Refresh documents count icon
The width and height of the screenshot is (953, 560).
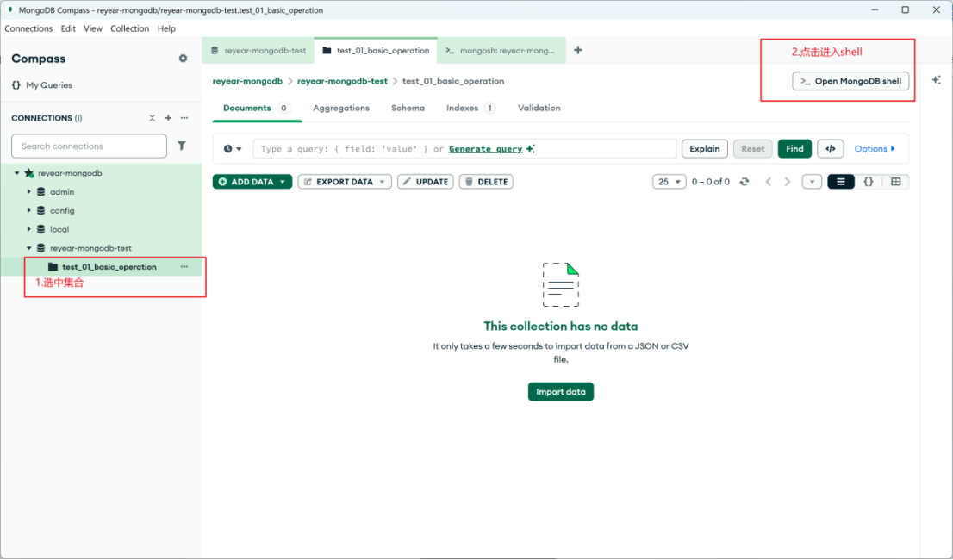coord(744,182)
